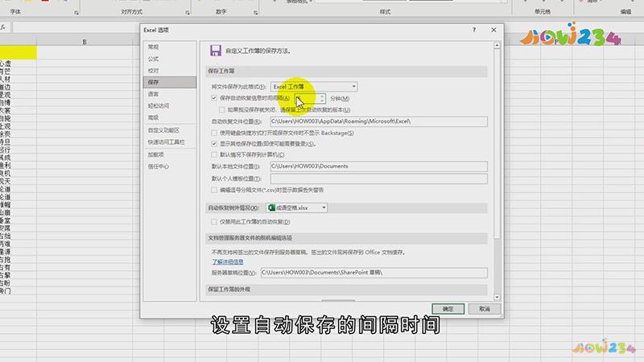
Task: Select the 校对 Proofing category
Action: [x=170, y=71]
